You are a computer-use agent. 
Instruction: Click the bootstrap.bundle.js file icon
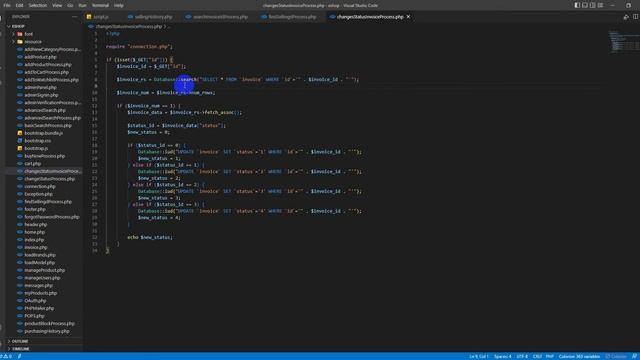click(x=20, y=133)
